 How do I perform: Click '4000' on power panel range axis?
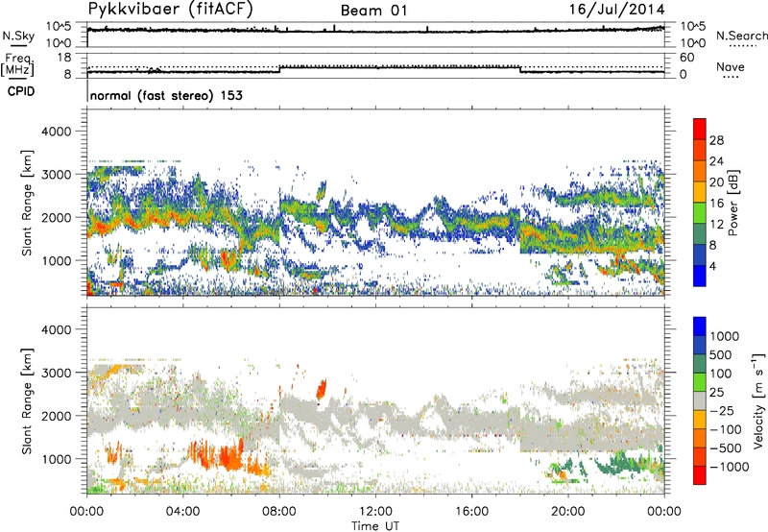(x=56, y=132)
